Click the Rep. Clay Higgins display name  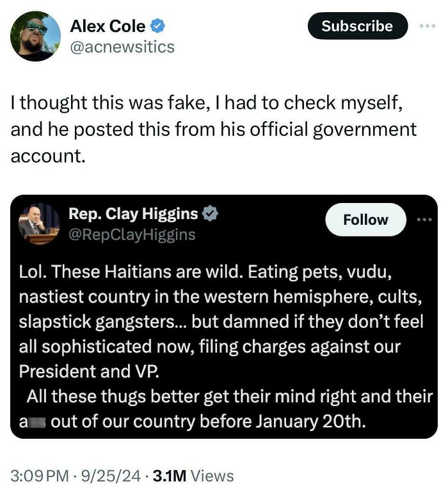(x=133, y=213)
